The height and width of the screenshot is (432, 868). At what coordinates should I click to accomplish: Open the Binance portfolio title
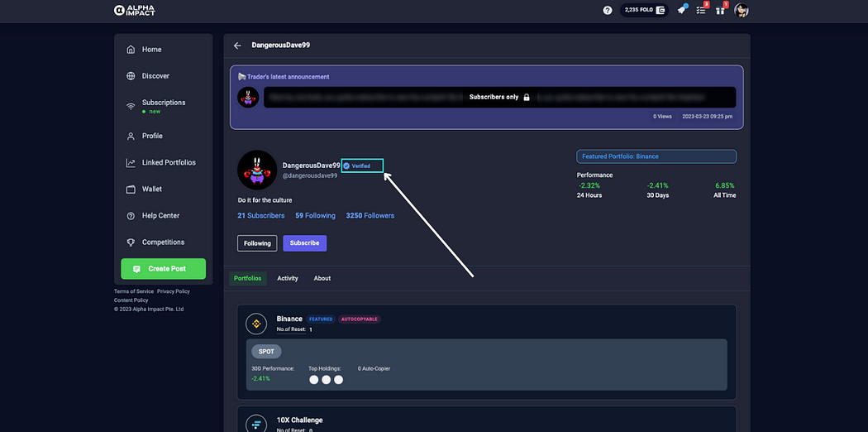coord(289,319)
